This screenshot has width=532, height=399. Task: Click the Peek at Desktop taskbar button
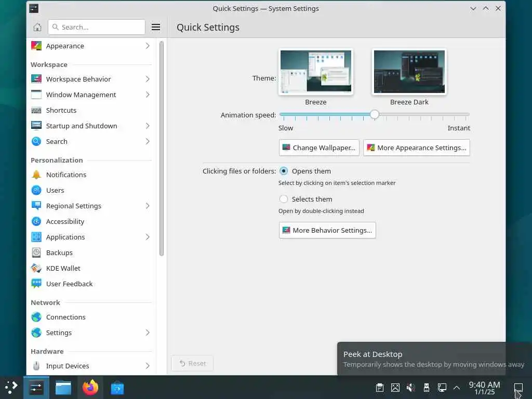tap(518, 388)
